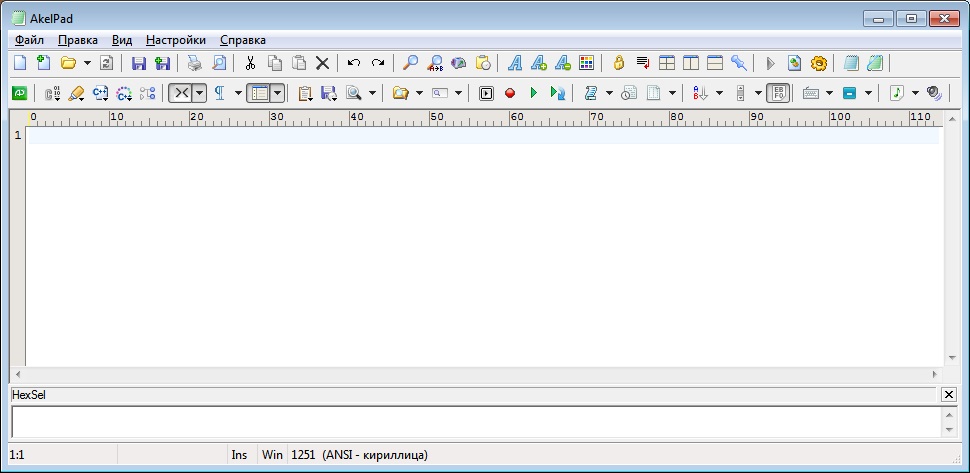970x473 pixels.
Task: Toggle the HexSel panel button
Action: tap(778, 93)
